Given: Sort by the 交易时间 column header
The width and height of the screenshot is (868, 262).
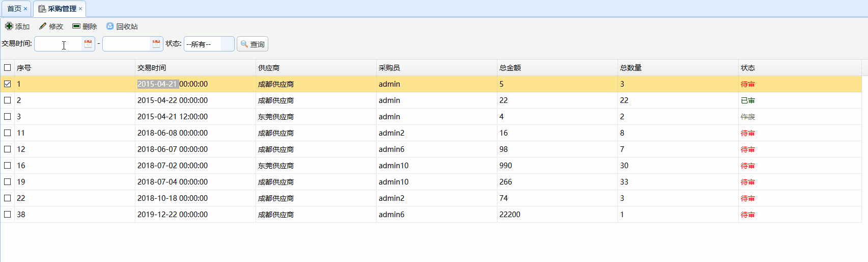Looking at the screenshot, I should click(195, 68).
